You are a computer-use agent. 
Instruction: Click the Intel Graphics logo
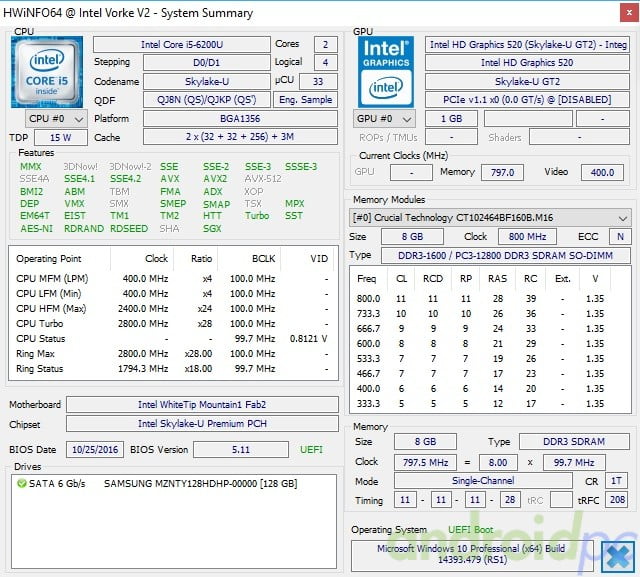click(x=386, y=72)
